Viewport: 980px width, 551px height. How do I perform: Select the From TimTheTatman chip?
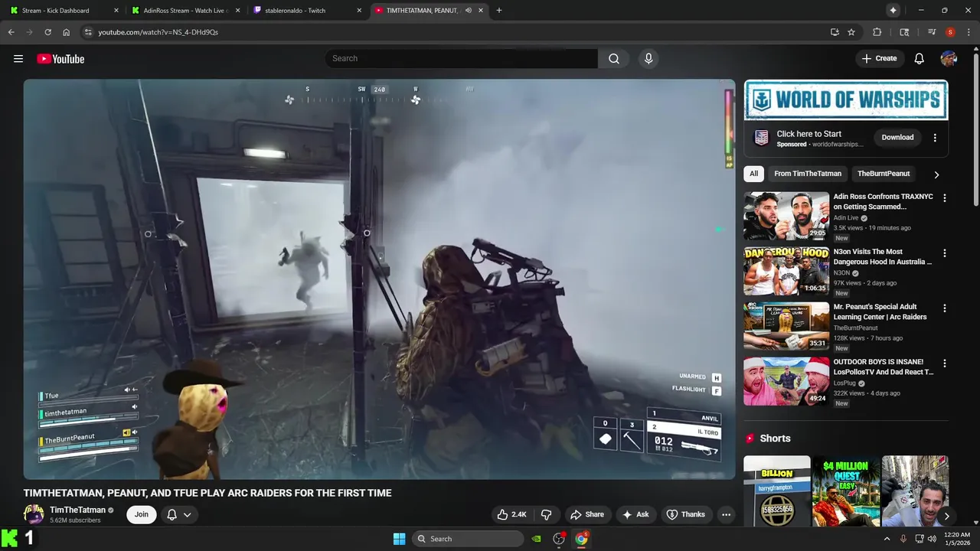coord(807,174)
